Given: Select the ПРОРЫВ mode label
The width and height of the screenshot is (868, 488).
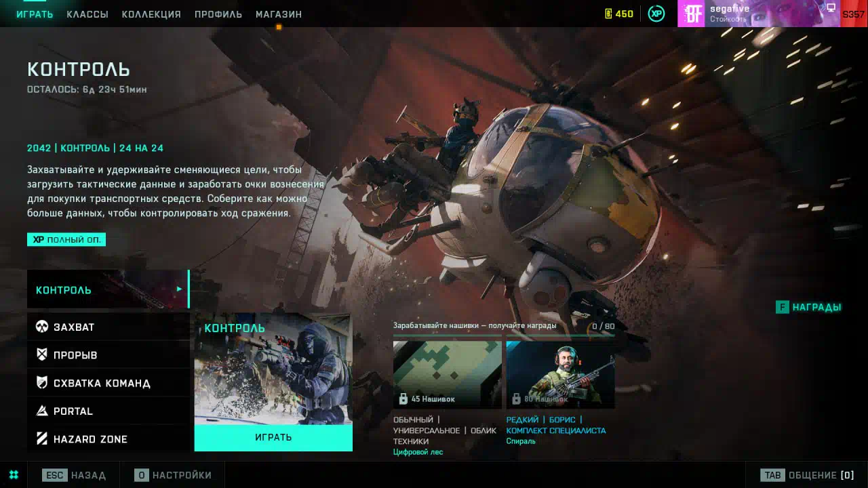Looking at the screenshot, I should pyautogui.click(x=75, y=355).
